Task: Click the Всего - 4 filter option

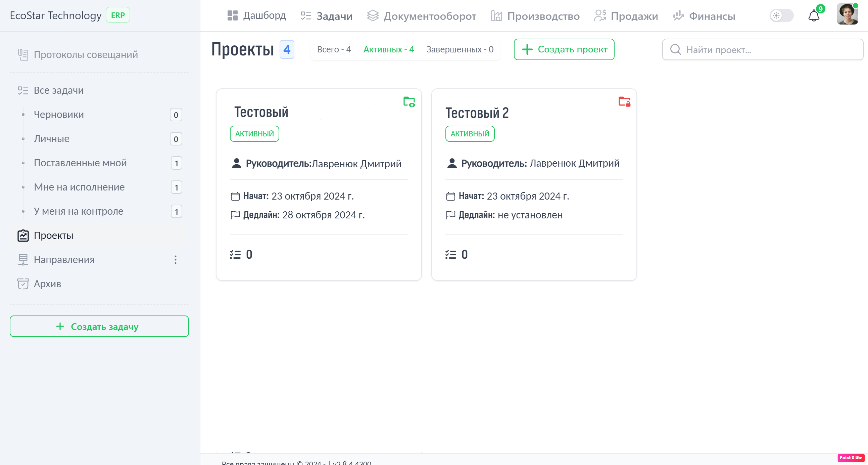Action: coord(334,49)
